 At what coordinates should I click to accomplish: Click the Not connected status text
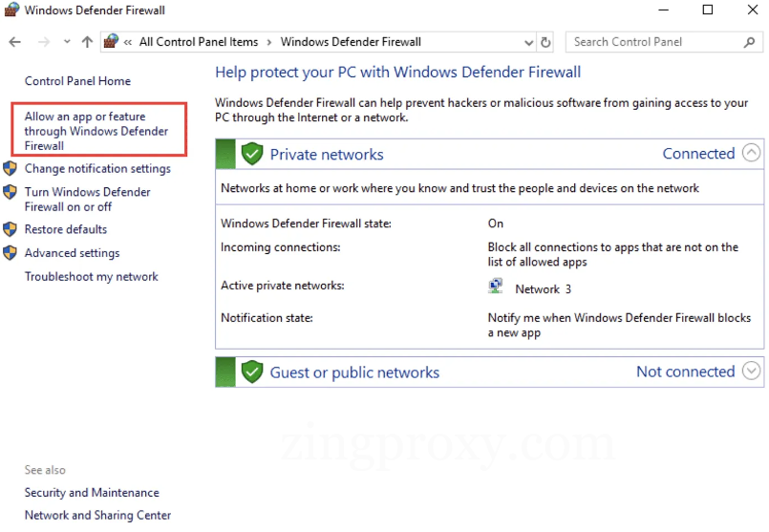point(685,372)
